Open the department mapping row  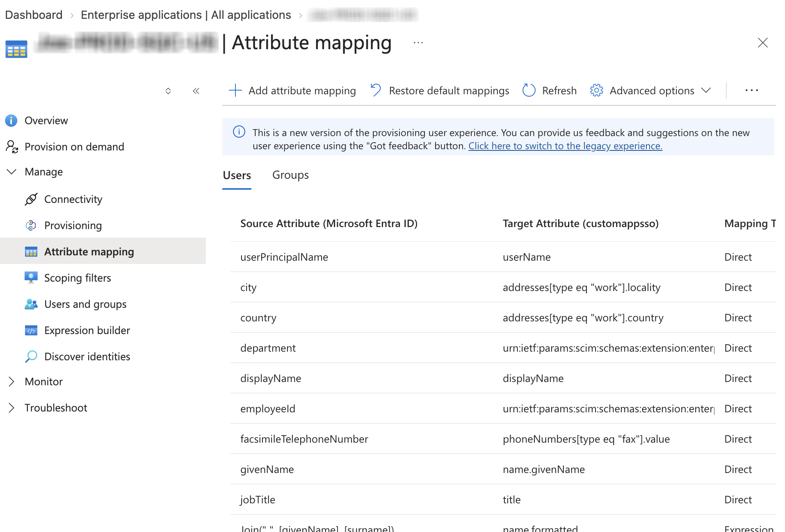coord(503,348)
